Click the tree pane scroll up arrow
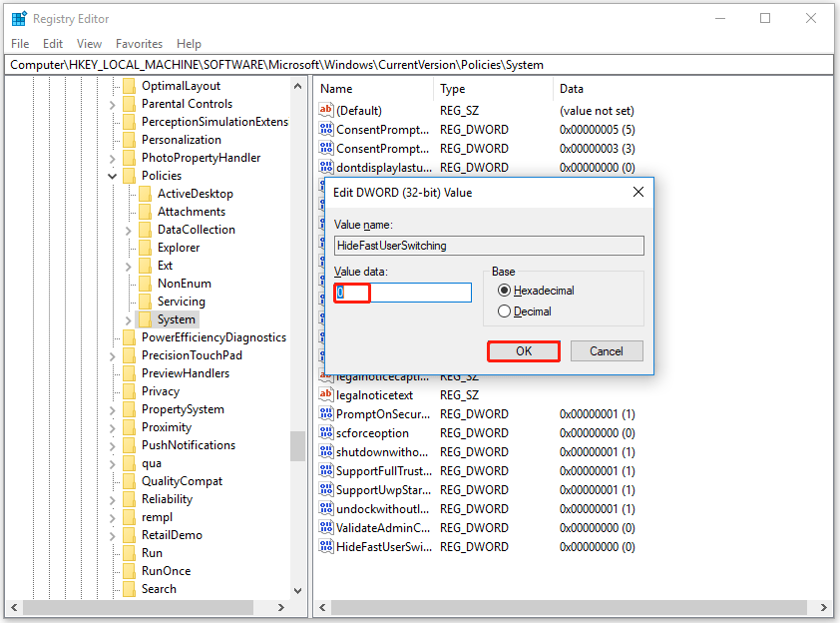Screen dimensions: 840x623 click(298, 86)
